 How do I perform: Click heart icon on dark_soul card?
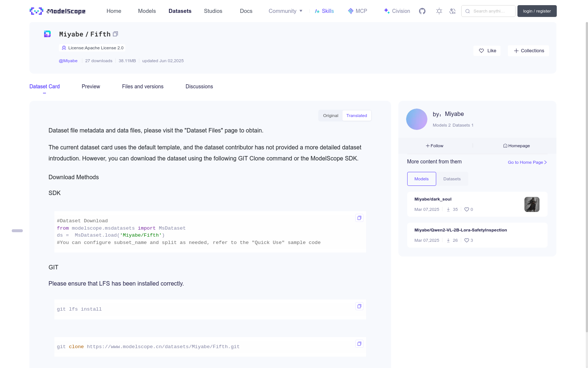467,209
